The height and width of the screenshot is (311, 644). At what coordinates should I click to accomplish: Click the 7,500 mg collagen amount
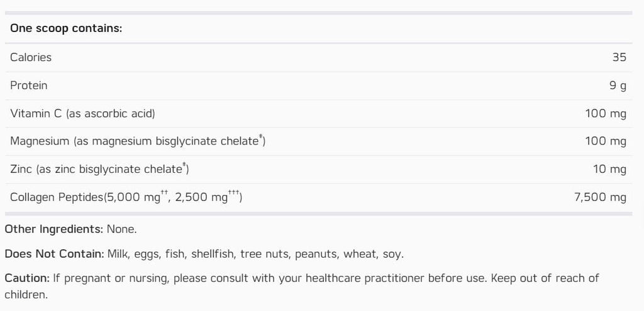click(x=601, y=197)
